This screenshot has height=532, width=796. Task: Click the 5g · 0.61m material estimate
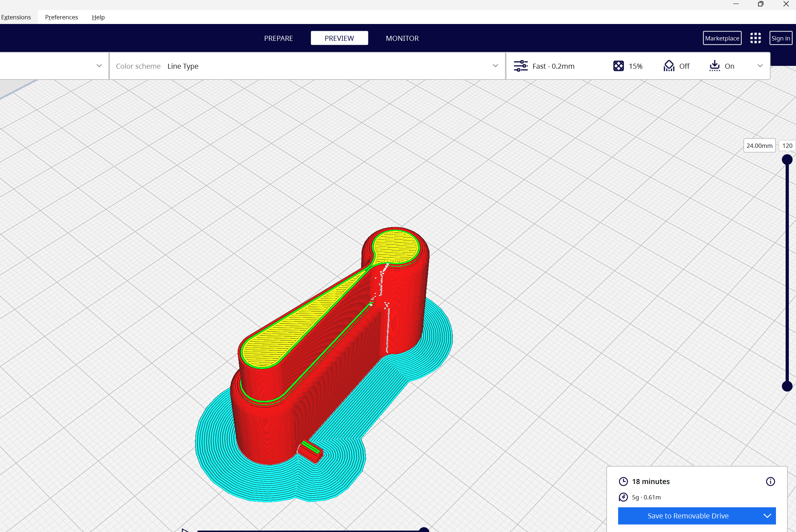coord(646,497)
